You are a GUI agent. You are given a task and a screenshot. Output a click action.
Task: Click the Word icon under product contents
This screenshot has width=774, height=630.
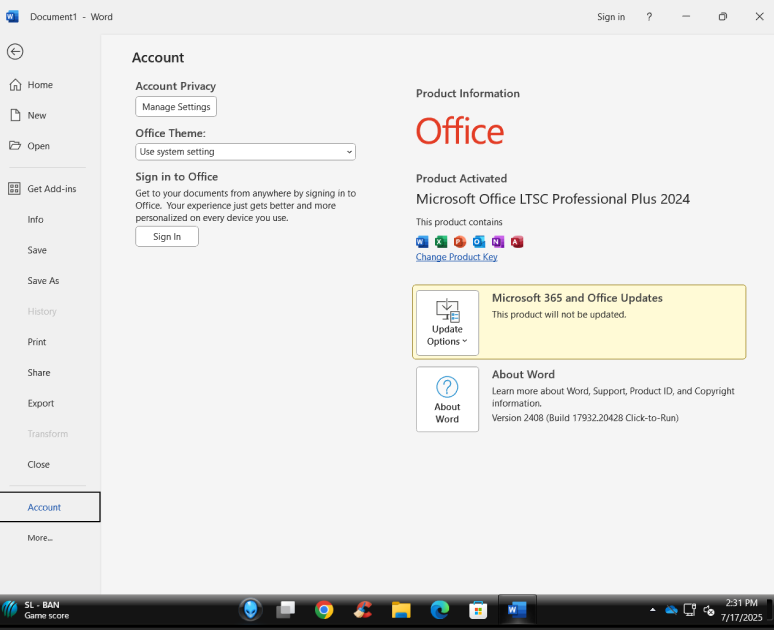(422, 241)
